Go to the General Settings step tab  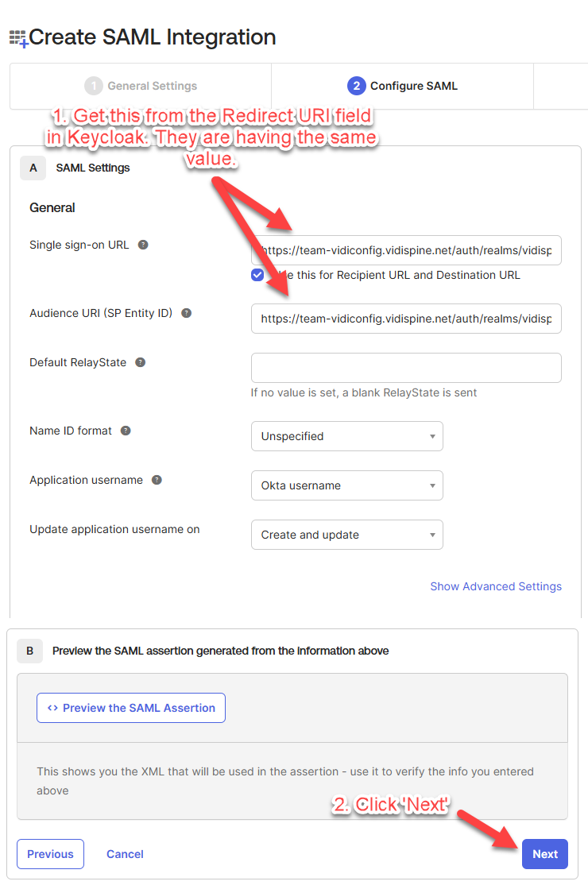pyautogui.click(x=141, y=86)
